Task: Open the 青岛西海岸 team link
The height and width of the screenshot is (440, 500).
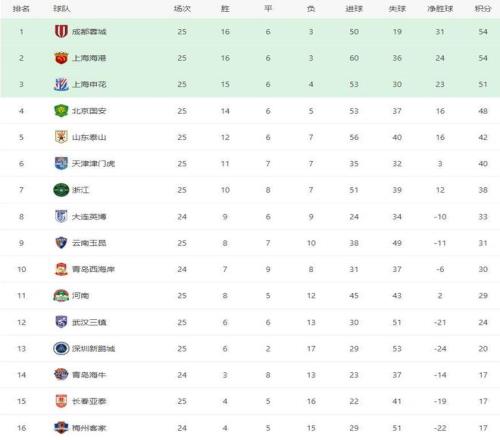Action: (x=93, y=269)
